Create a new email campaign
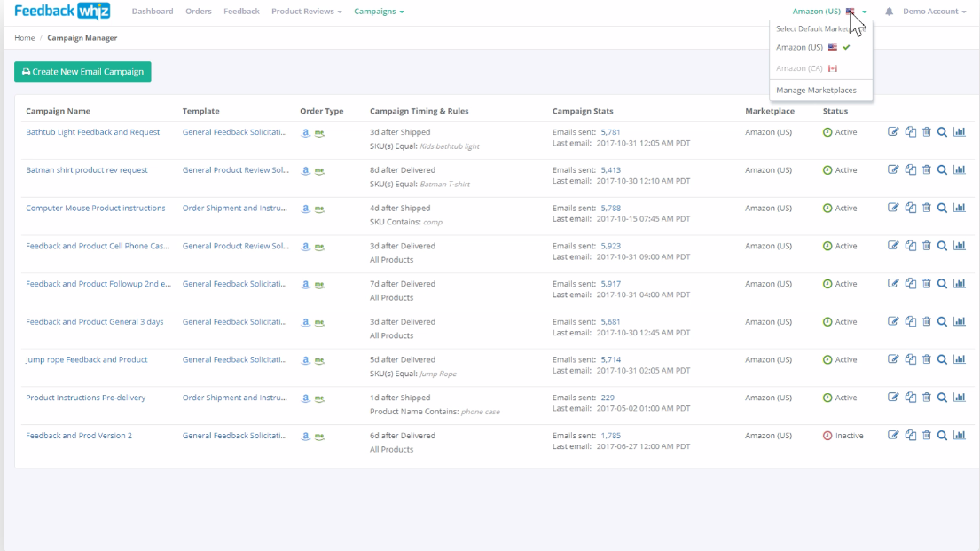Screen dimensions: 980x551 pyautogui.click(x=82, y=71)
